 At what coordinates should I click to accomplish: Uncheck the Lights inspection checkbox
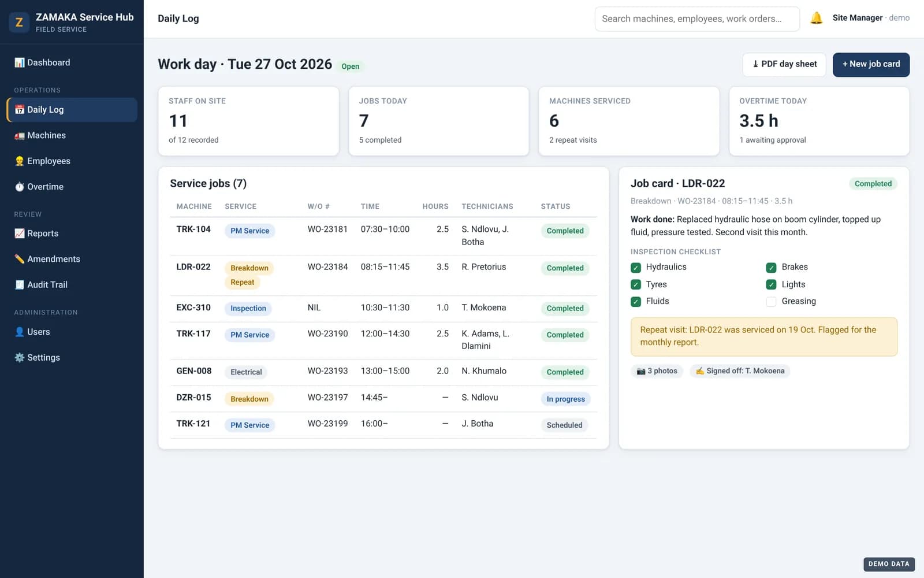click(x=771, y=284)
